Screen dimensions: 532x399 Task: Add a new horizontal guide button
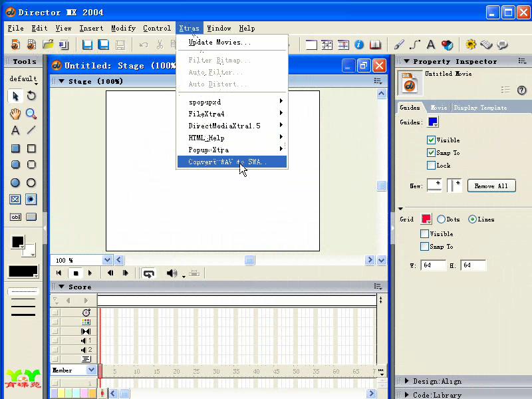click(434, 186)
